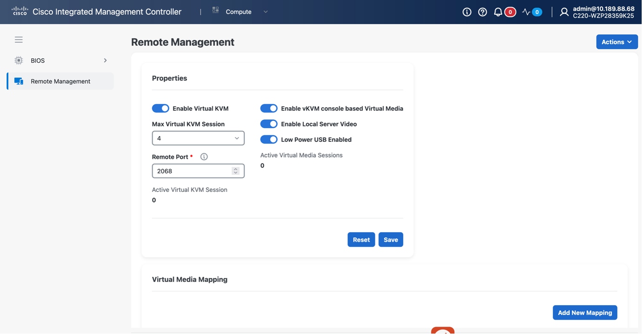Viewport: 644px width, 335px height.
Task: Expand the BIOS sidebar entry
Action: (105, 60)
